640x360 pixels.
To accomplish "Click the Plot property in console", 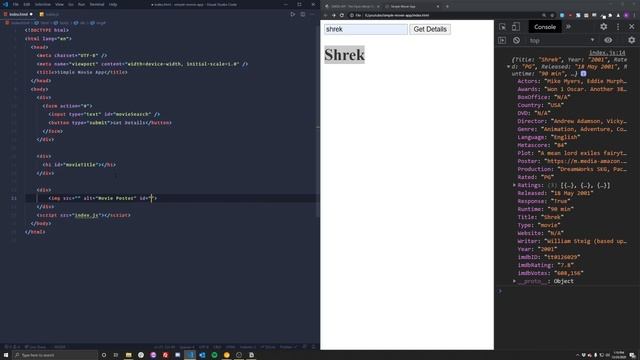I will (x=572, y=153).
